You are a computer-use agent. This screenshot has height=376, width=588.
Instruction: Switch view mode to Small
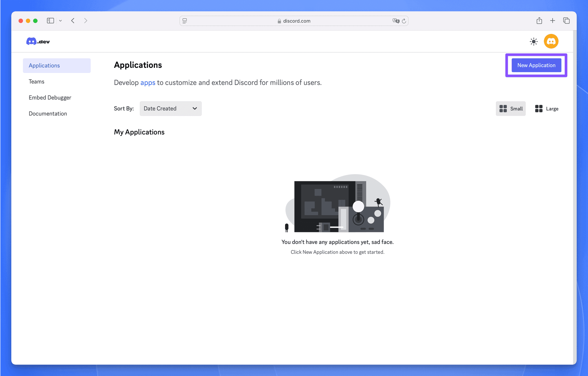[x=511, y=109]
